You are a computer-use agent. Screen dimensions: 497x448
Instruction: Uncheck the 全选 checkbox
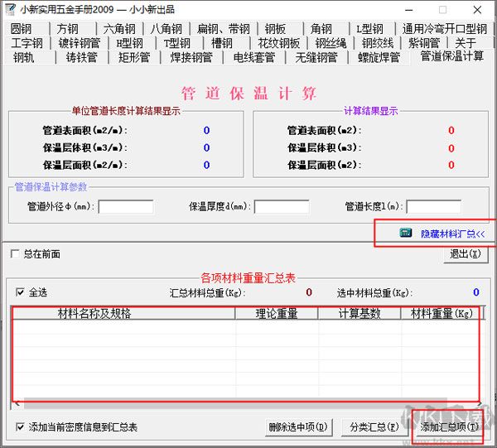point(20,292)
